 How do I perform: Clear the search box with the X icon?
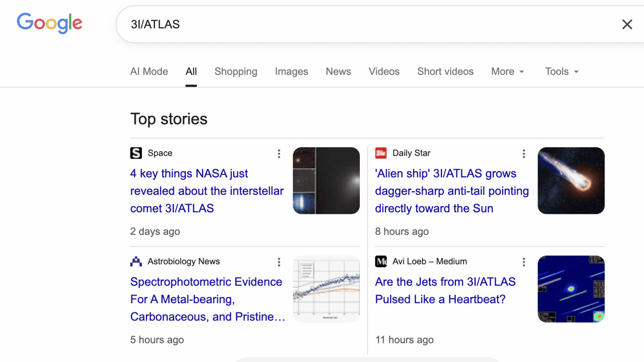tap(627, 24)
